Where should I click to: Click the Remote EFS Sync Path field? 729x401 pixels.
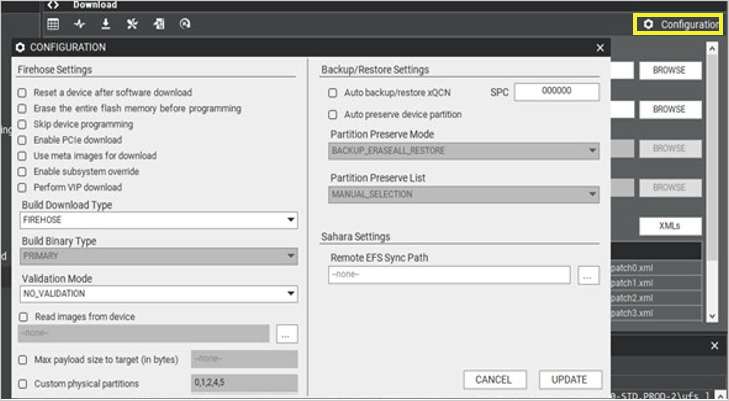(449, 275)
